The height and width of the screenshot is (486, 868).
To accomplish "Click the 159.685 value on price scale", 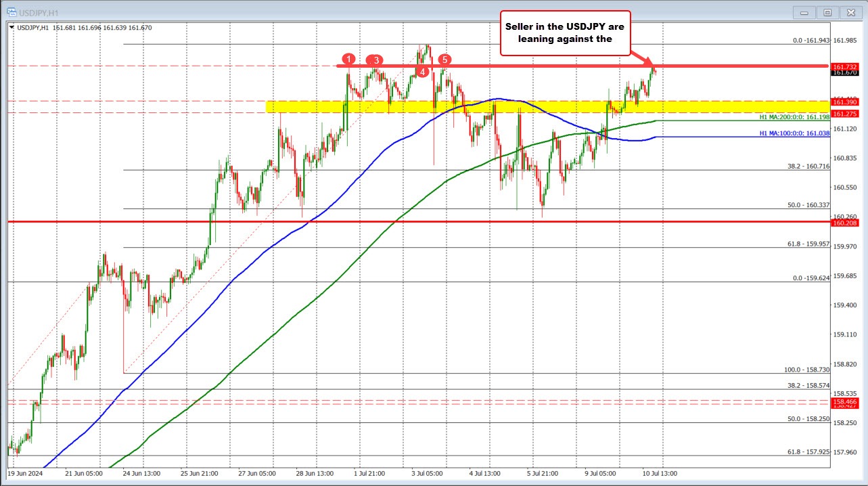I will click(x=845, y=275).
